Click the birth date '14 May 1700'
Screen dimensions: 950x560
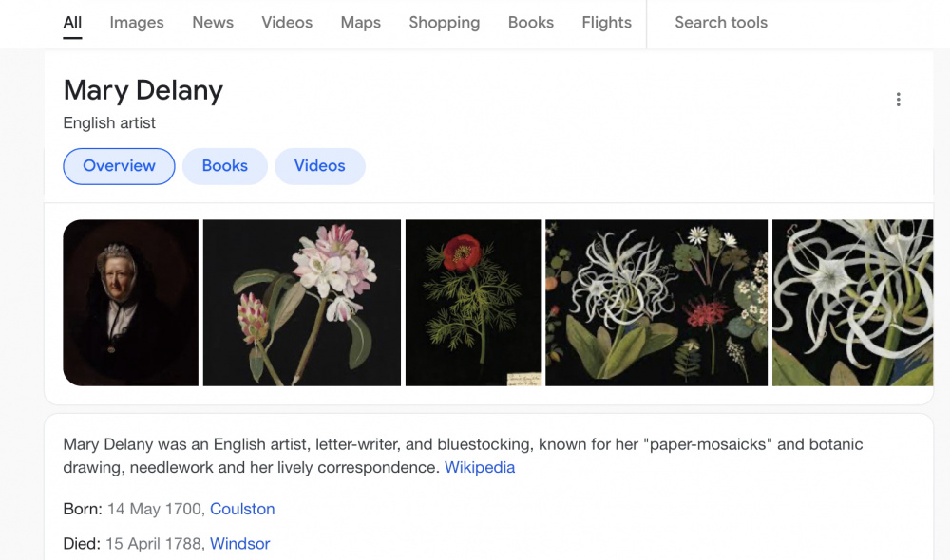tap(154, 509)
